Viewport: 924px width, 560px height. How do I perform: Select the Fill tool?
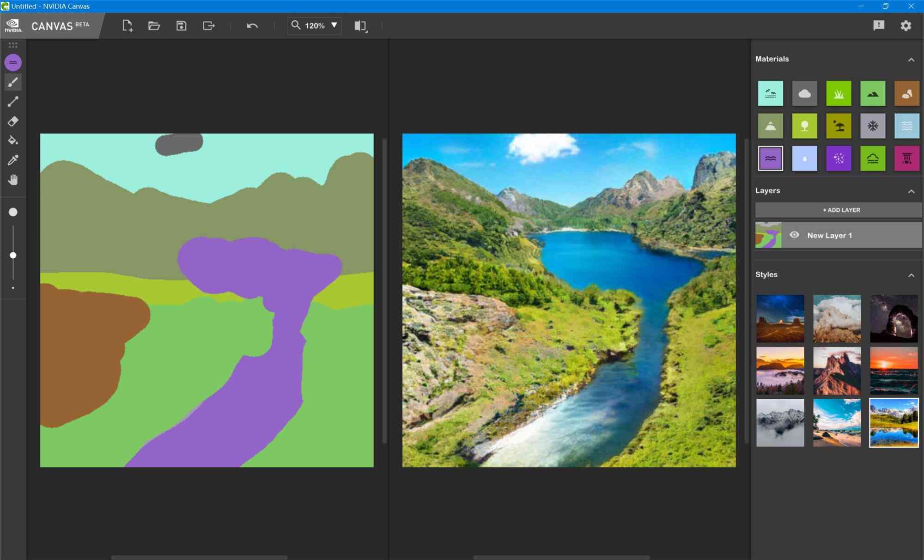[x=13, y=140]
